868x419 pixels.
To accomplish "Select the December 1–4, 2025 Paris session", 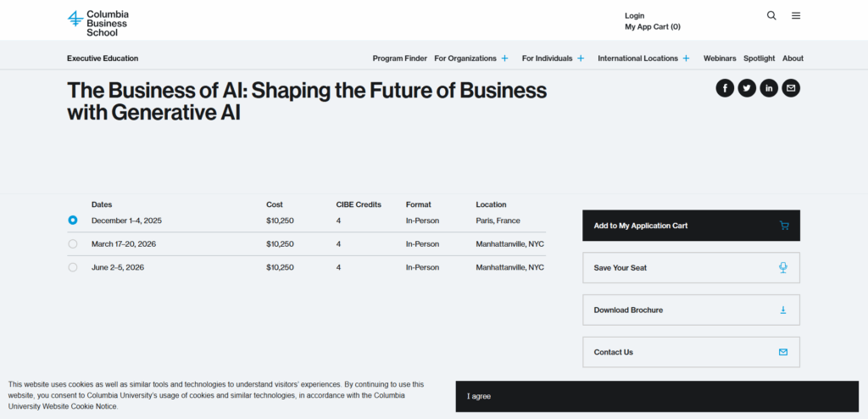I will 73,221.
